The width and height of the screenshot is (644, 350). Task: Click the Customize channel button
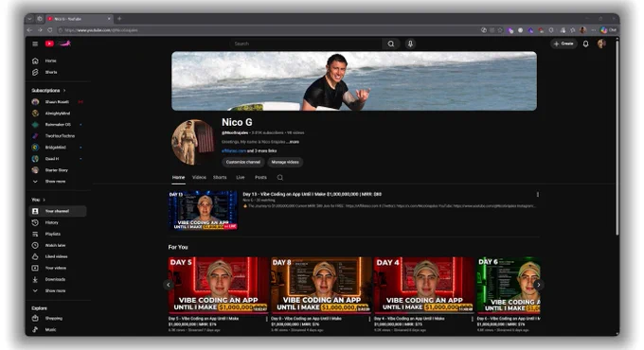pos(243,162)
